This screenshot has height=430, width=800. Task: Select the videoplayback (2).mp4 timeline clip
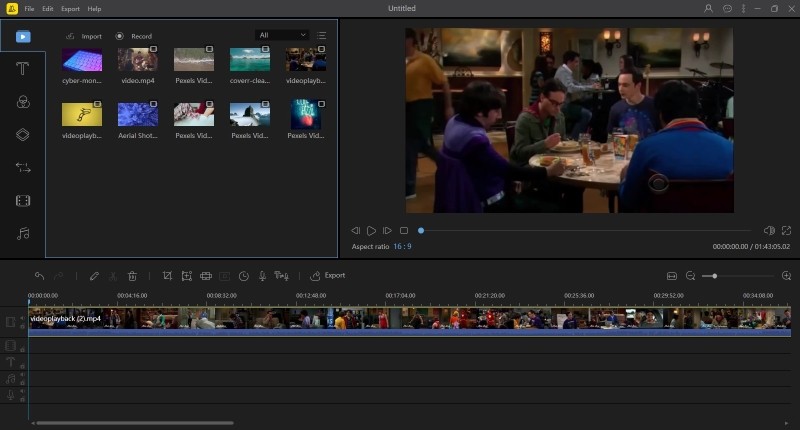[410, 321]
